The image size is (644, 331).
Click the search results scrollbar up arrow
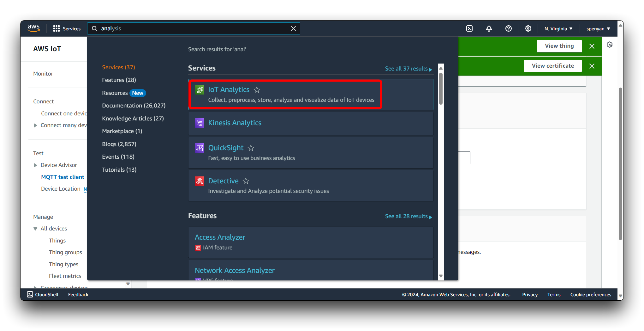point(441,68)
